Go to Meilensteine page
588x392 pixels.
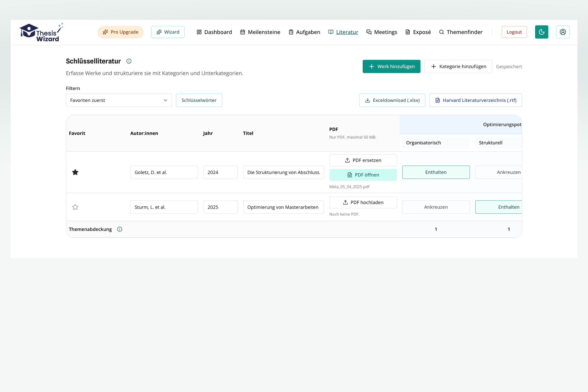pyautogui.click(x=260, y=32)
